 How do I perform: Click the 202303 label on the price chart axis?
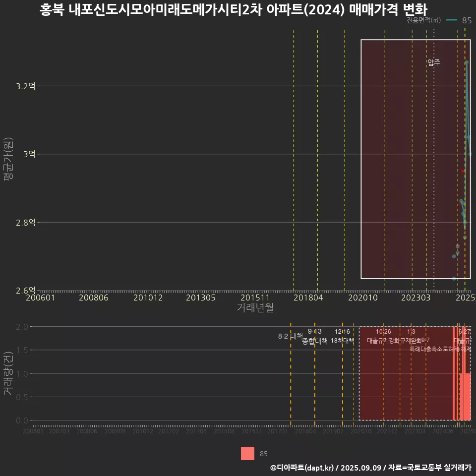point(416,298)
